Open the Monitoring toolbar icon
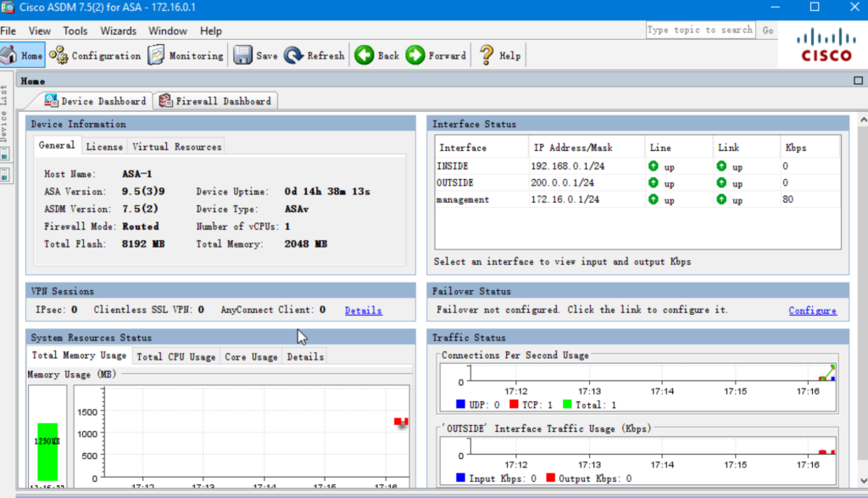868x498 pixels. [x=156, y=55]
